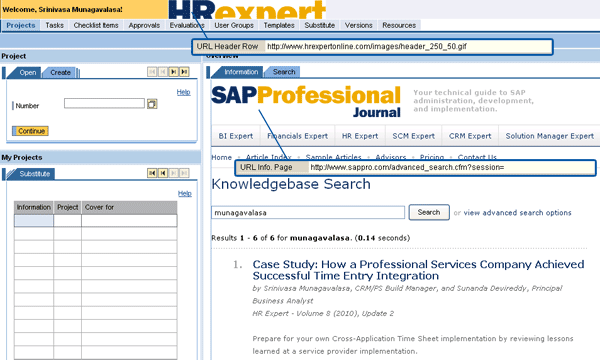The width and height of the screenshot is (600, 360).
Task: Click the Home breadcrumb link
Action: coord(222,157)
